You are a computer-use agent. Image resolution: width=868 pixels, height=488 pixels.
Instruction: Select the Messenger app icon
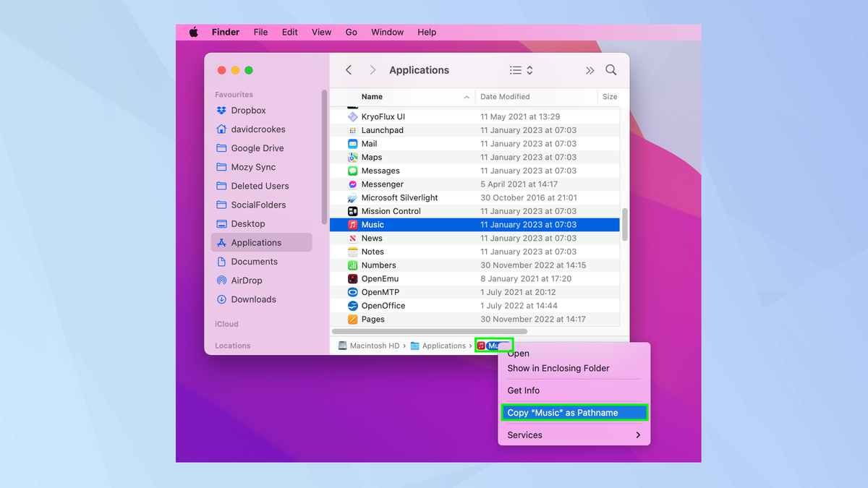[x=351, y=184]
